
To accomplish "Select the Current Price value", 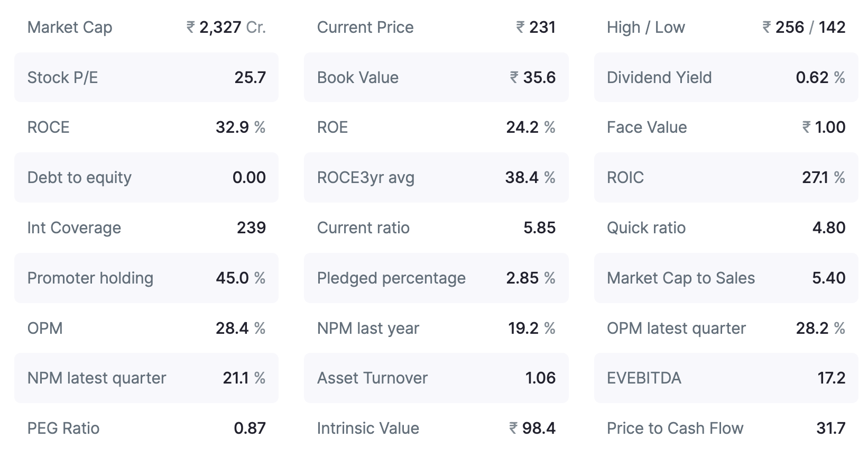I will pos(536,28).
